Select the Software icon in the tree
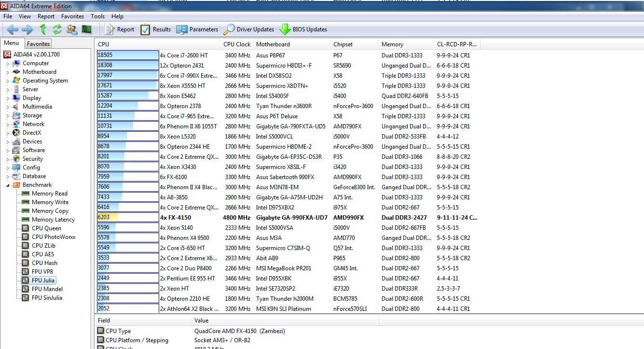Image resolution: width=644 pixels, height=349 pixels. click(x=16, y=150)
